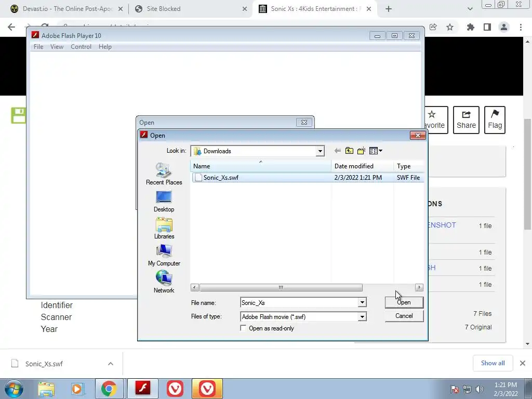
Task: Bookmark this page with star icon
Action: tap(450, 27)
